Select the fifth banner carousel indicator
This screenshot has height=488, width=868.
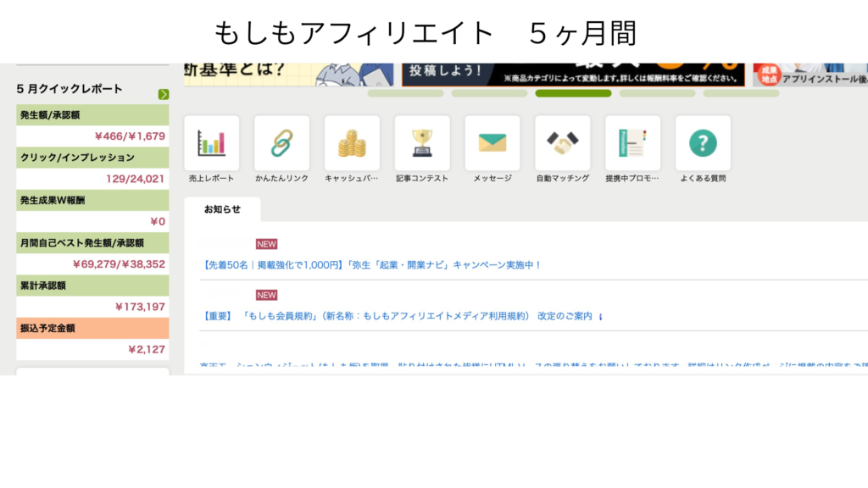(741, 93)
